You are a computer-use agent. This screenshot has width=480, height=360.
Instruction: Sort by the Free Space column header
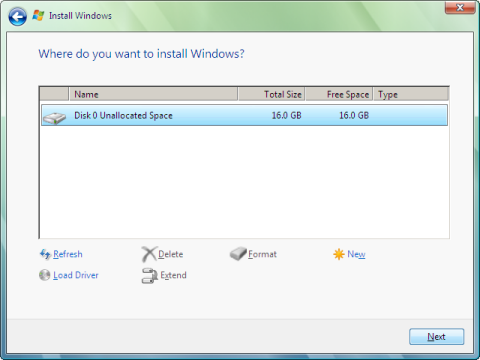(x=339, y=94)
